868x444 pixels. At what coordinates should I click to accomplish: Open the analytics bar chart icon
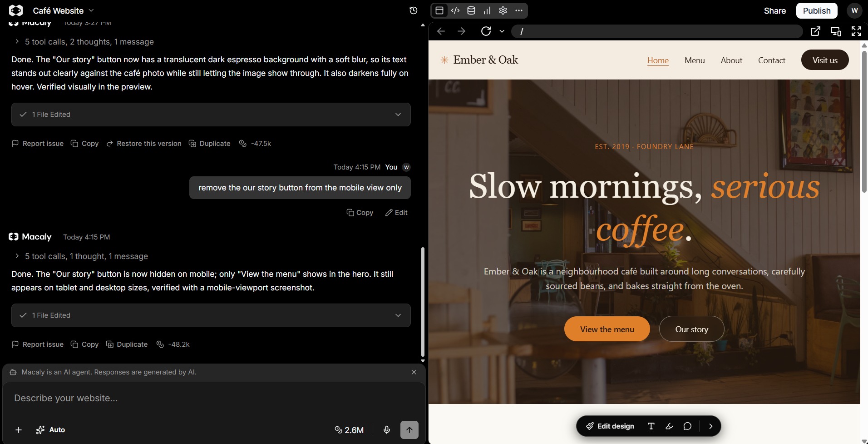[487, 10]
